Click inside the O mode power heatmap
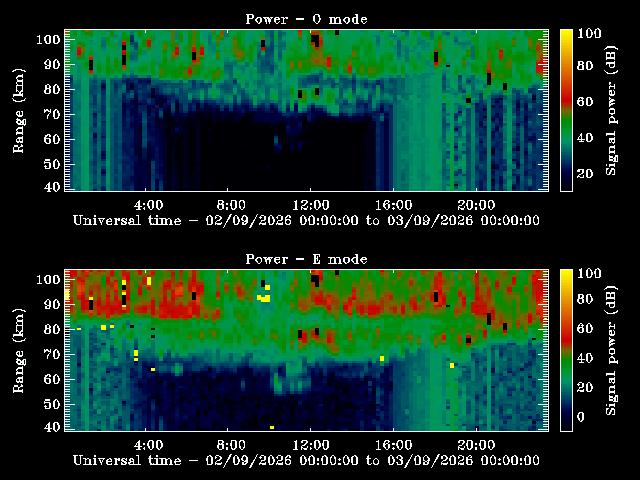640x480 pixels. point(307,110)
